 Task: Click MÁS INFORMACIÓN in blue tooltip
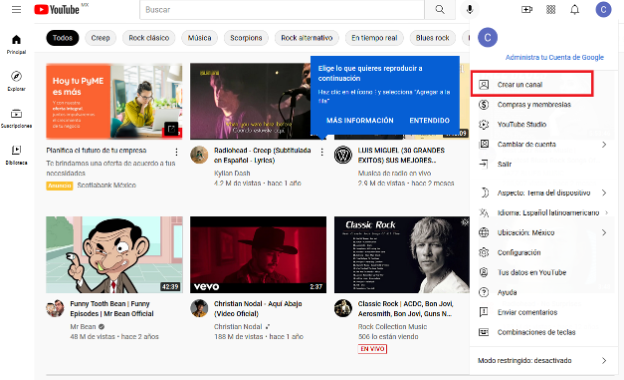click(x=360, y=121)
